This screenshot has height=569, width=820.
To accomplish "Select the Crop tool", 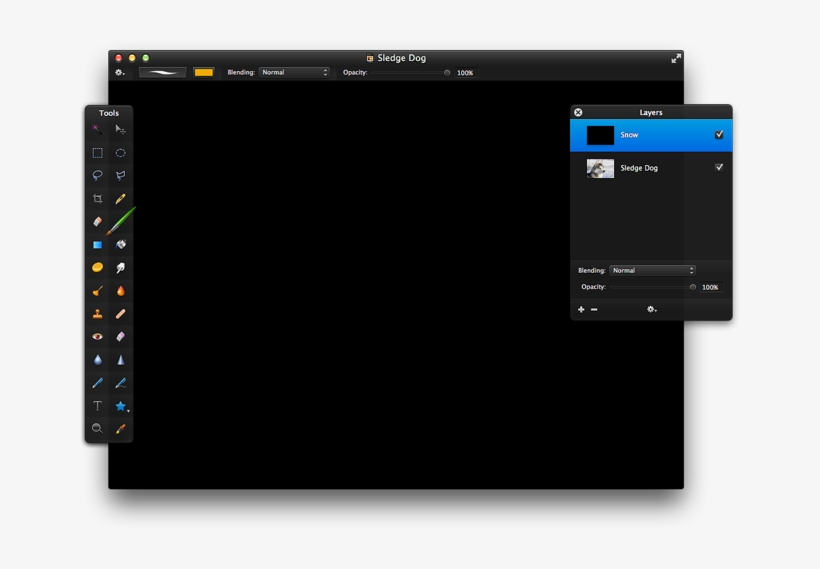I will point(97,198).
